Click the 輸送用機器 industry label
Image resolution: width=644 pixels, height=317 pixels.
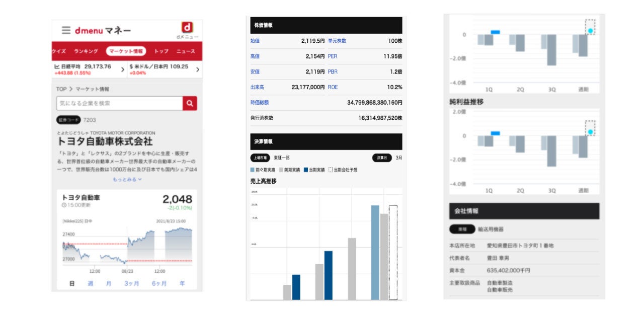coord(491,229)
